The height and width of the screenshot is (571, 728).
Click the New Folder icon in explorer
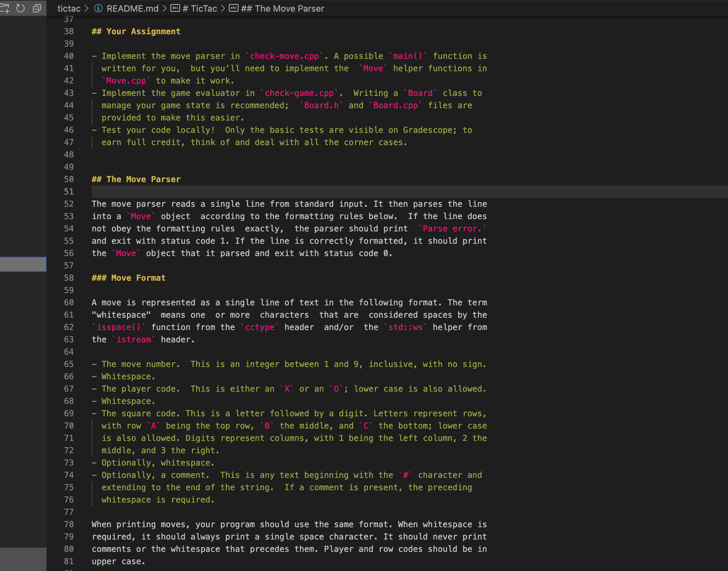[5, 8]
